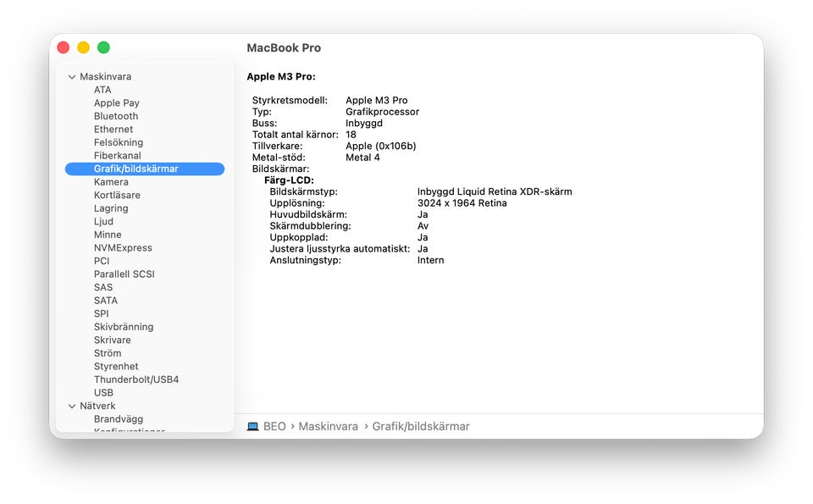Select the Styrkretsmodell value Apple M3 Pro
This screenshot has width=813, height=504.
376,100
